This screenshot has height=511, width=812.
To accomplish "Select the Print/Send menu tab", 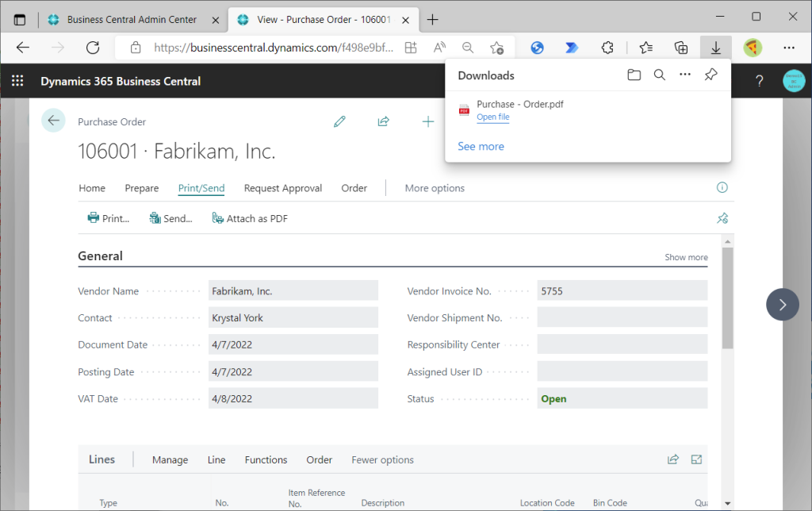I will [x=201, y=188].
